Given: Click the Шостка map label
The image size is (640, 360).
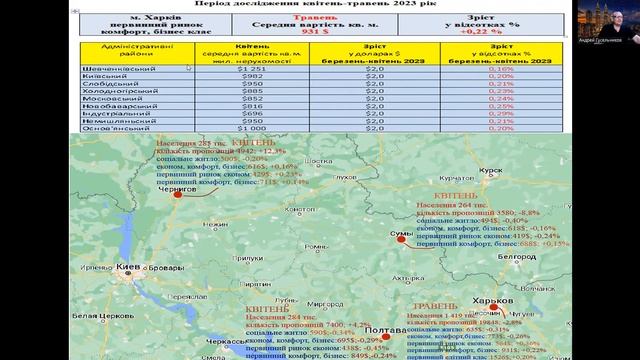Looking at the screenshot, I should click(x=318, y=161).
